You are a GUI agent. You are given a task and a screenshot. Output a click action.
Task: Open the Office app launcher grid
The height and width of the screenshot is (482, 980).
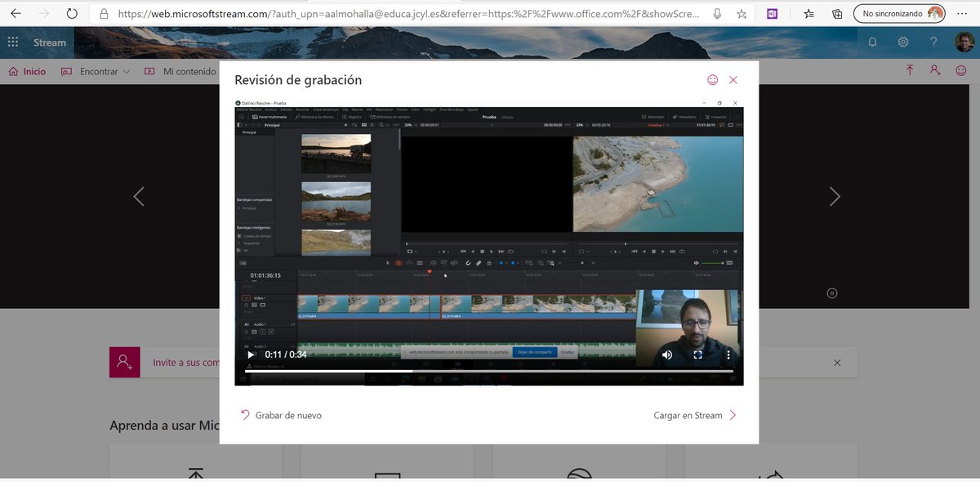point(13,42)
